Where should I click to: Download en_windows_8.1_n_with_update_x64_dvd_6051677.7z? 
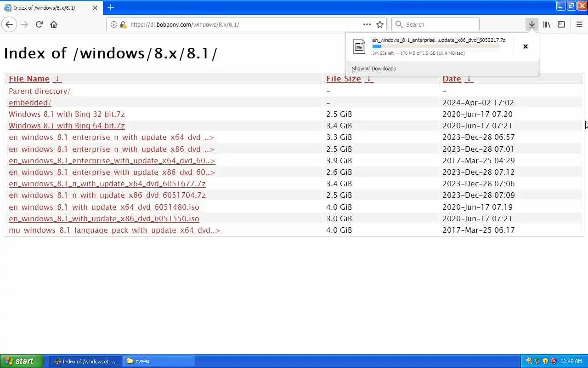click(107, 184)
